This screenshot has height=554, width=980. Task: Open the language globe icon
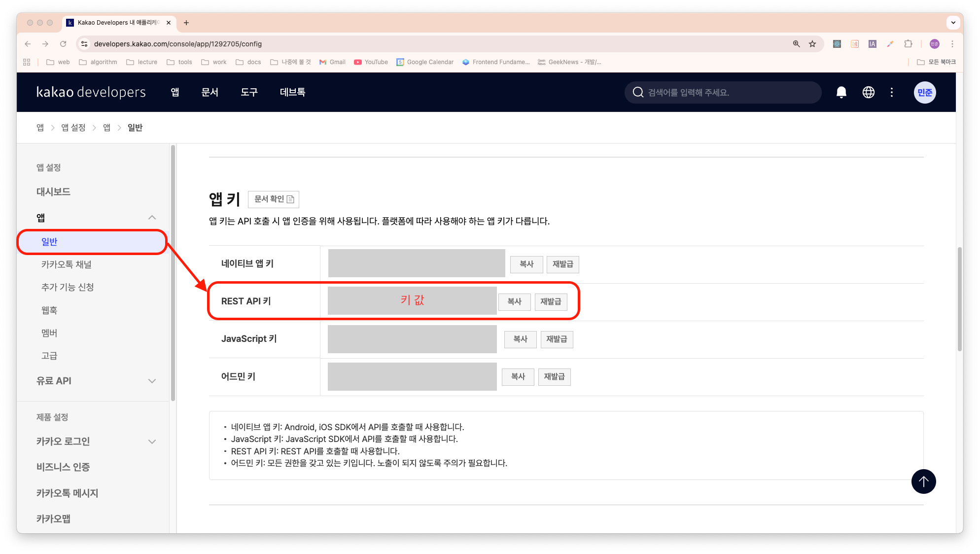(x=869, y=92)
